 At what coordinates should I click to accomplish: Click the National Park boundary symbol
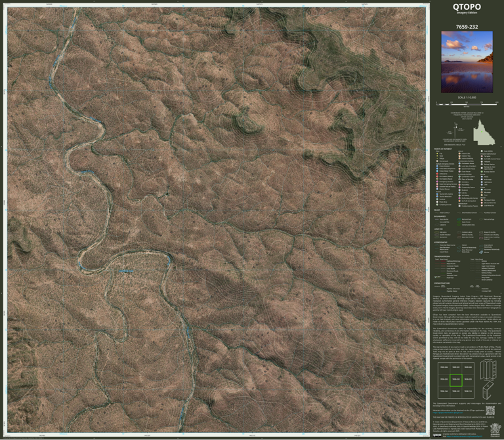click(459, 219)
